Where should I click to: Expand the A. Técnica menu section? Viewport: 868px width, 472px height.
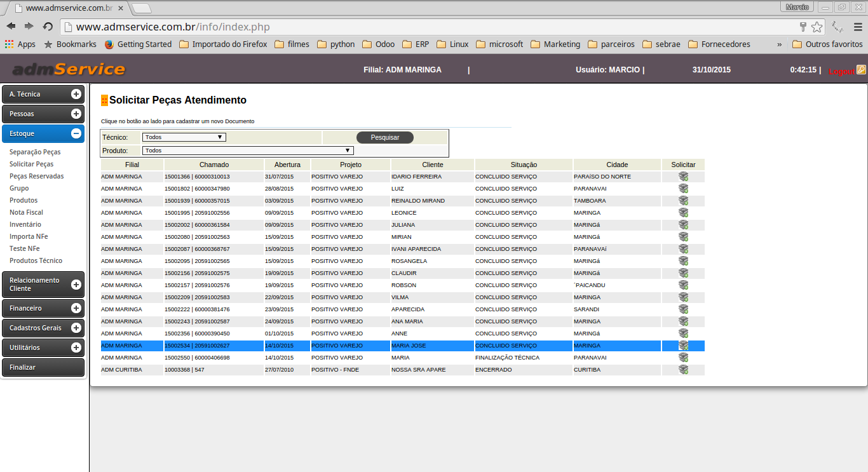tap(76, 94)
